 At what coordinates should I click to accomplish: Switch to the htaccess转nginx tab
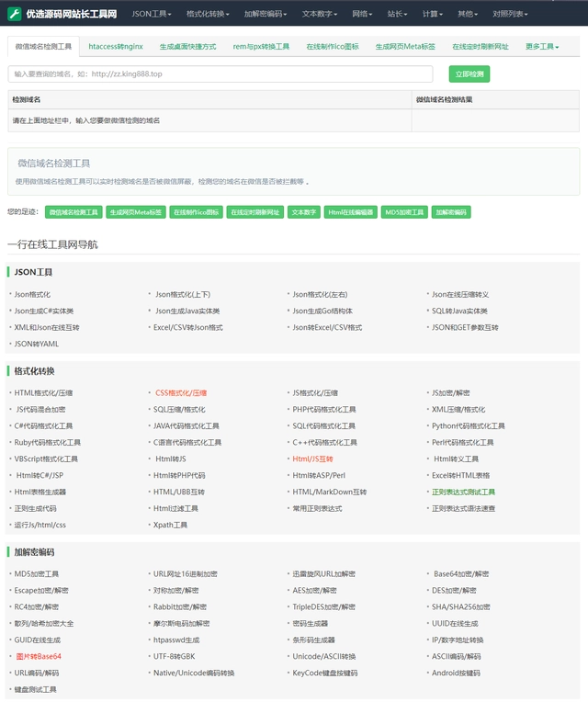click(116, 47)
